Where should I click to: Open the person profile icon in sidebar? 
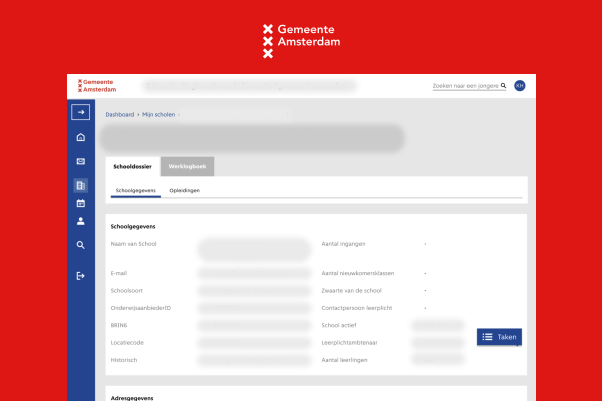click(81, 221)
